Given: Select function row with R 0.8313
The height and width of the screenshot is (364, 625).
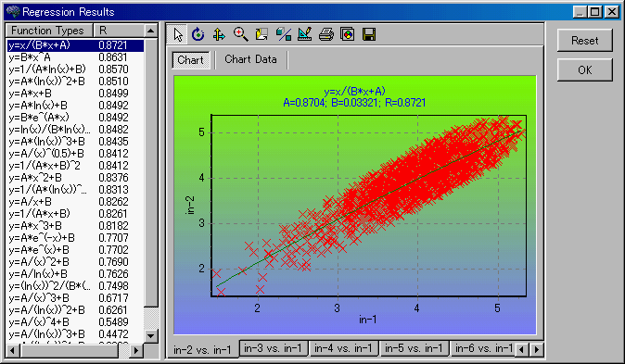Looking at the screenshot, I should point(75,190).
